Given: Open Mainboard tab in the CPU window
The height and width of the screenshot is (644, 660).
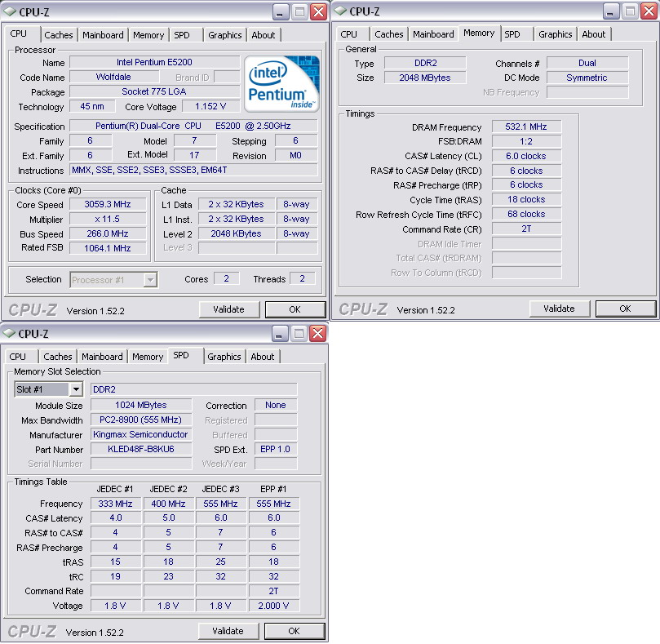Looking at the screenshot, I should coord(103,35).
